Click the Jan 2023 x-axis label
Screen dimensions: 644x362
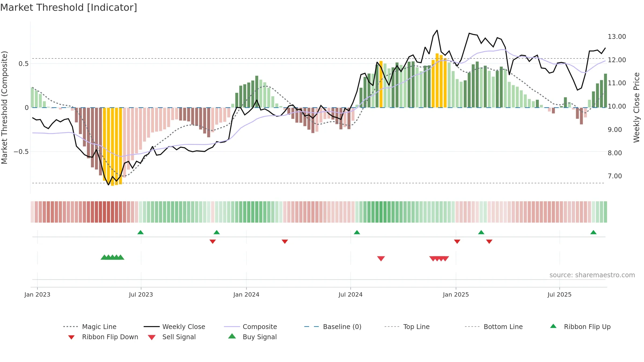click(x=37, y=294)
